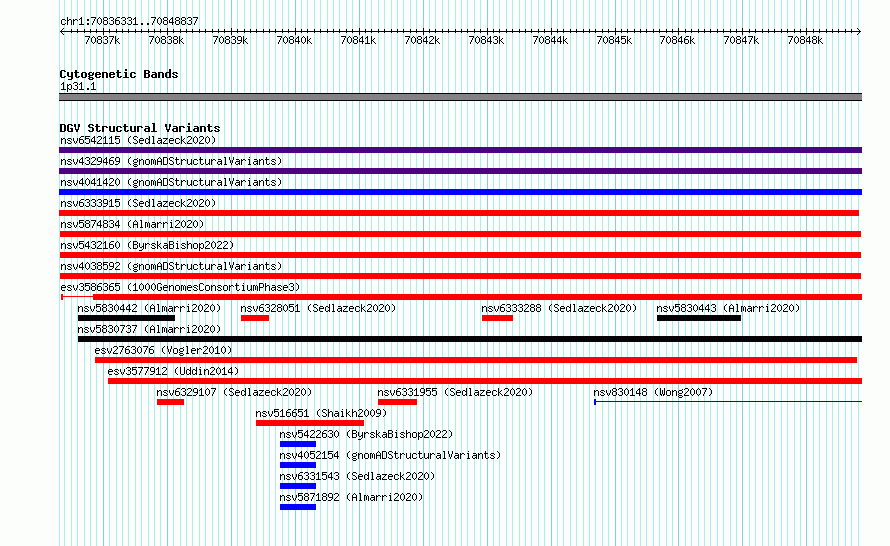The height and width of the screenshot is (546, 890).
Task: Click the short red nsv6329107 bar
Action: [x=170, y=402]
